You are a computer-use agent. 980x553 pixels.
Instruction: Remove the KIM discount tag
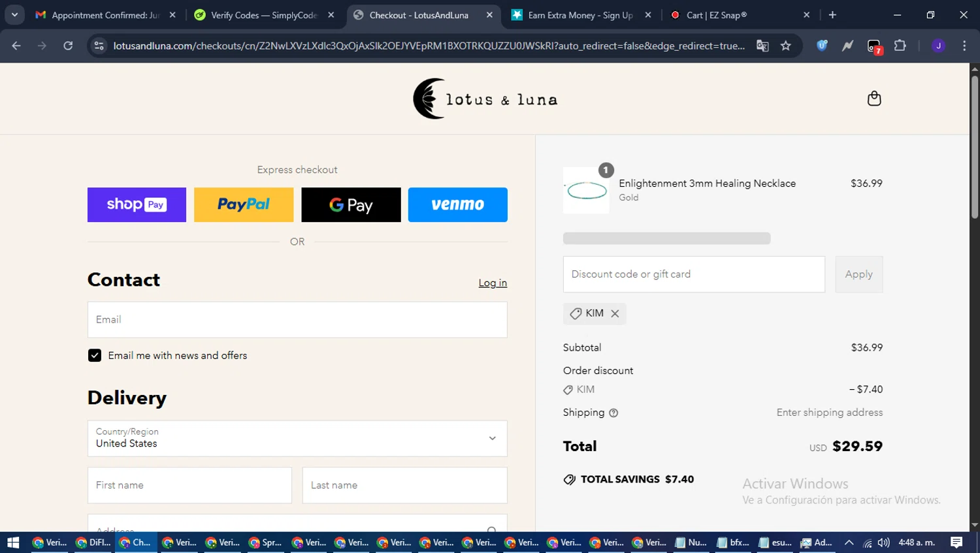point(615,313)
